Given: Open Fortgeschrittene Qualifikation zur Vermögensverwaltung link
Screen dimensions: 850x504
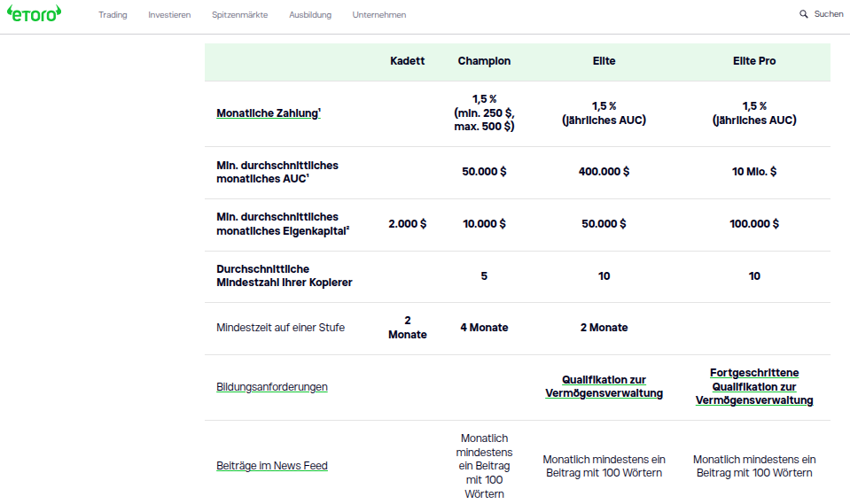Looking at the screenshot, I should [754, 386].
